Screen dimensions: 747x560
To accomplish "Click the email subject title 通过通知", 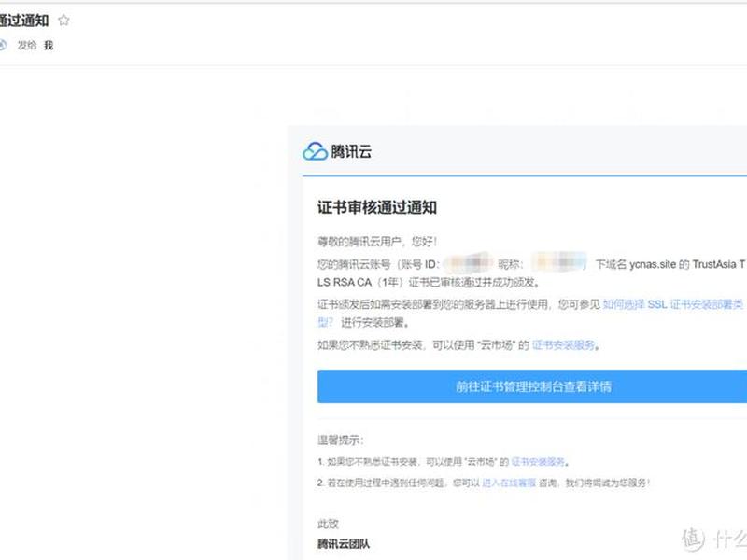I will 24,21.
